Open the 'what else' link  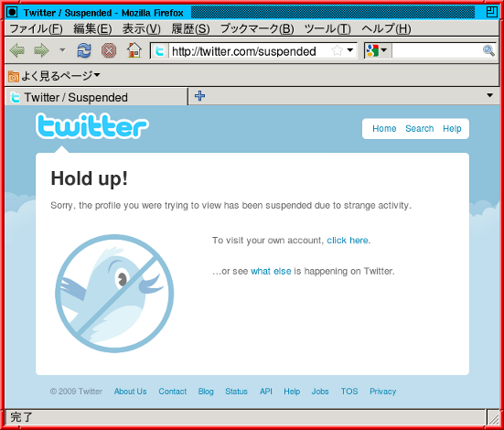click(x=271, y=271)
